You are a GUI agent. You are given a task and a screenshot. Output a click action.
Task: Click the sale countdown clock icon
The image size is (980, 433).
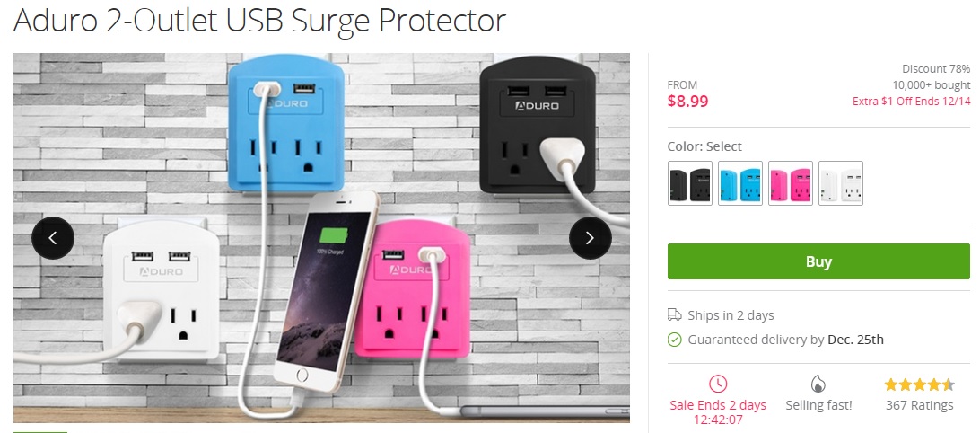pos(718,384)
